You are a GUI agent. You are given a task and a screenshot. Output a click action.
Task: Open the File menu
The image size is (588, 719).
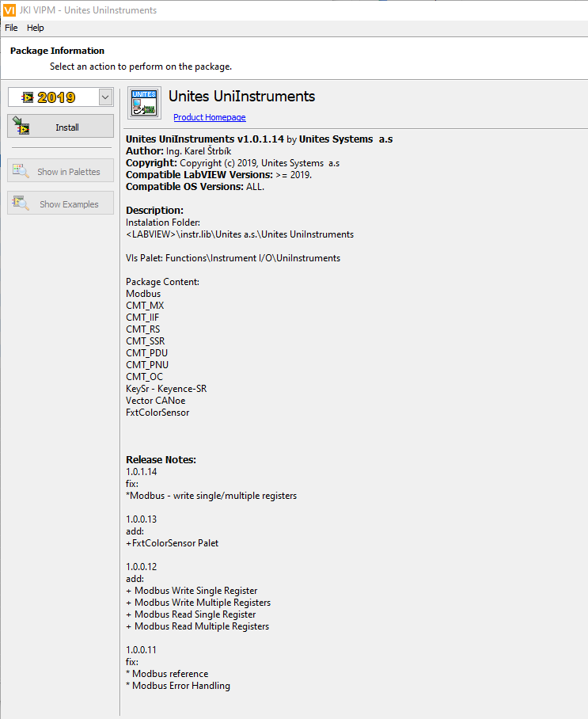coord(11,28)
